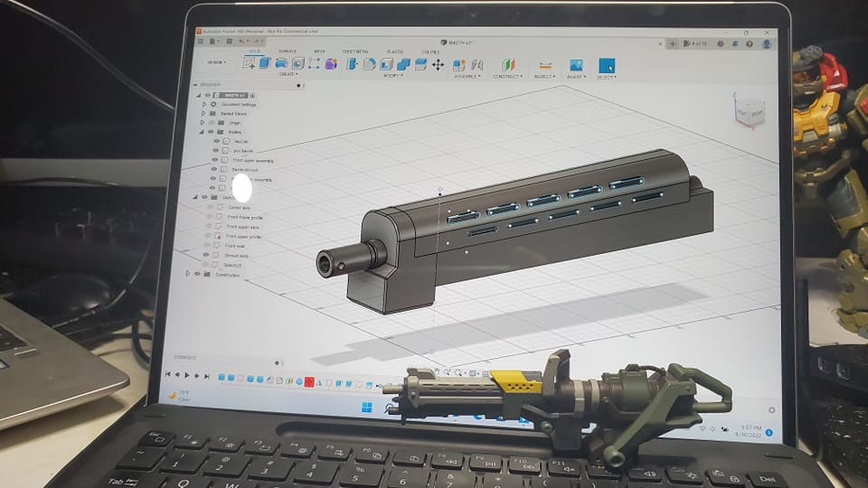Select the Measure tool in Inspect
The width and height of the screenshot is (868, 488).
click(x=544, y=66)
